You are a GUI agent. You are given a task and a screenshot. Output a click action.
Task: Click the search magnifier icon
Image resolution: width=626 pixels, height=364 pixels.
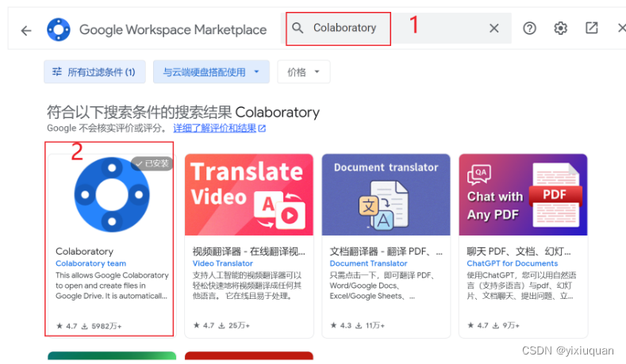(x=298, y=28)
